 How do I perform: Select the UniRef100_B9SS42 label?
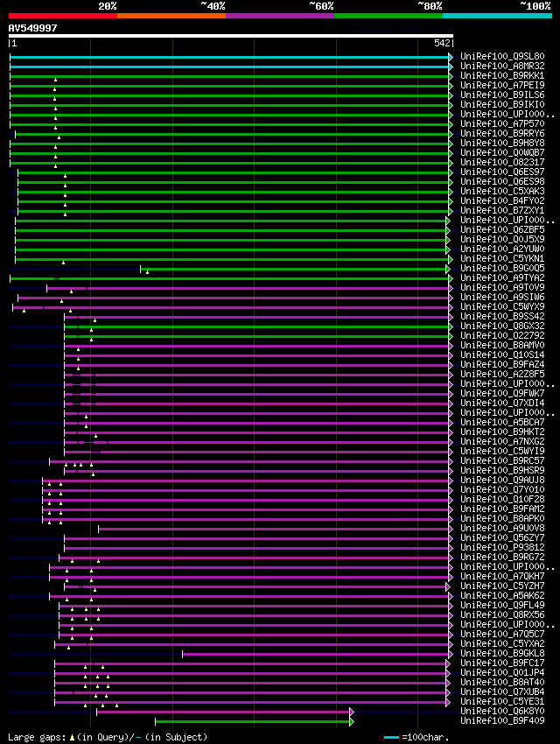502,317
